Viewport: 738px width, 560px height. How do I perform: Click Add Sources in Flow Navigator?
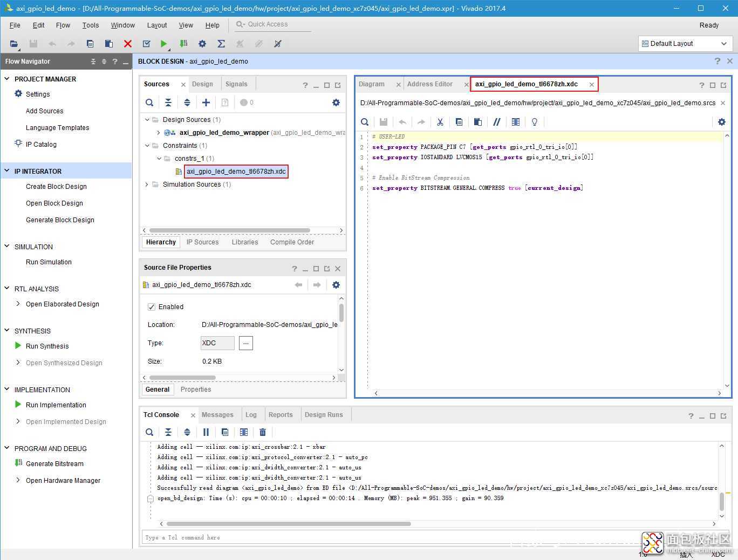(x=44, y=111)
